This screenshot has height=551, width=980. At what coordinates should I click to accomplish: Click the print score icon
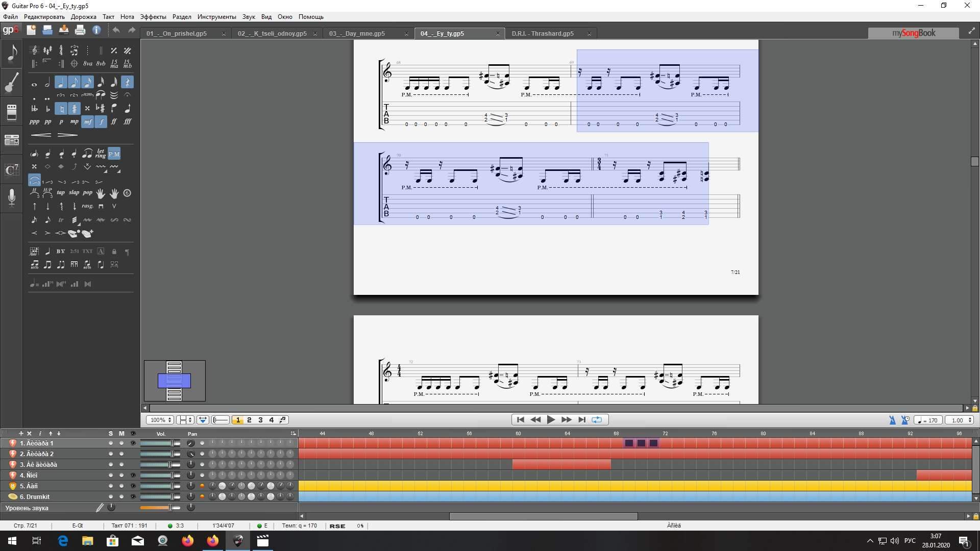coord(80,30)
